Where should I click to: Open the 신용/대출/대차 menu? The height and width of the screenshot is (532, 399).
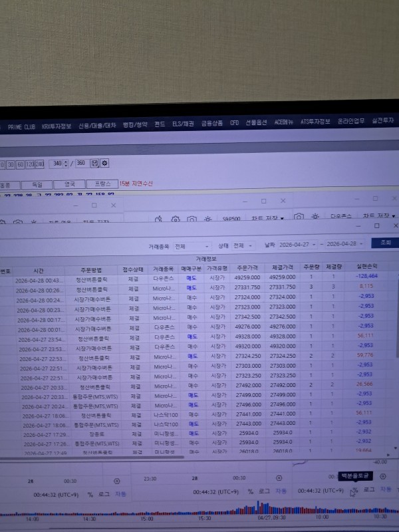point(97,125)
